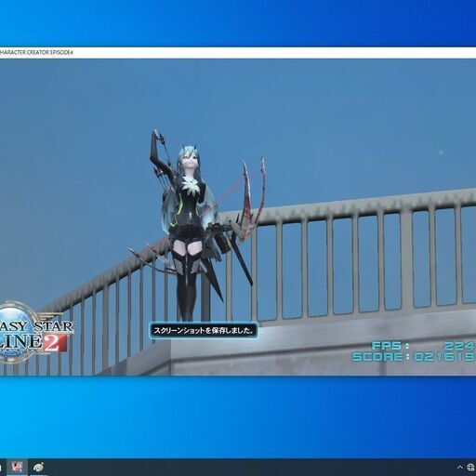Switch to the paint palette taskbar app
The height and width of the screenshot is (476, 476).
[x=39, y=467]
